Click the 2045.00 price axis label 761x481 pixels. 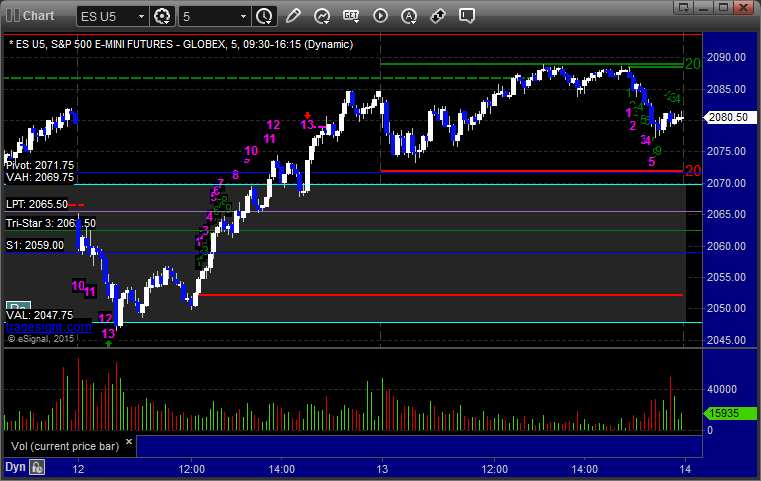pyautogui.click(x=726, y=340)
